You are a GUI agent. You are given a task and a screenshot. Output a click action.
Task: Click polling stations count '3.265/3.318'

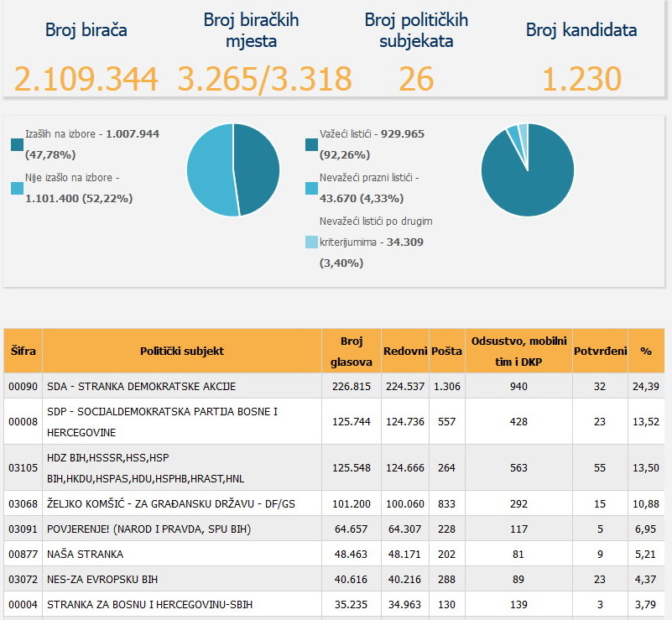[x=264, y=79]
